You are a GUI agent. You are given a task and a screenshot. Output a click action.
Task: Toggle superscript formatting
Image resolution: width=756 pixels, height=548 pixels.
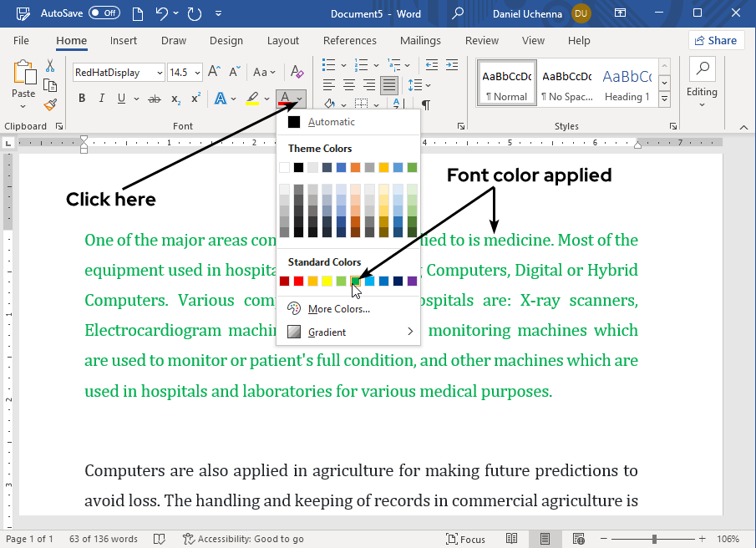pyautogui.click(x=195, y=99)
